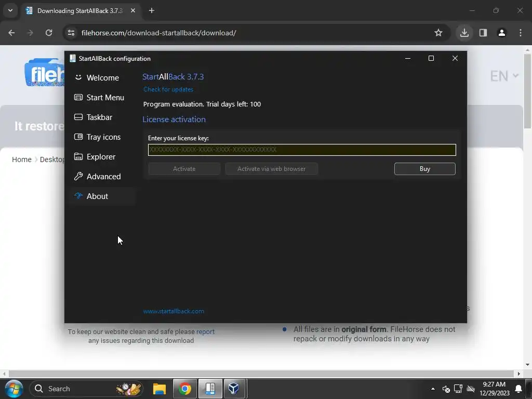Image resolution: width=532 pixels, height=399 pixels.
Task: Close the Downloading StartAllBack tab
Action: click(133, 10)
